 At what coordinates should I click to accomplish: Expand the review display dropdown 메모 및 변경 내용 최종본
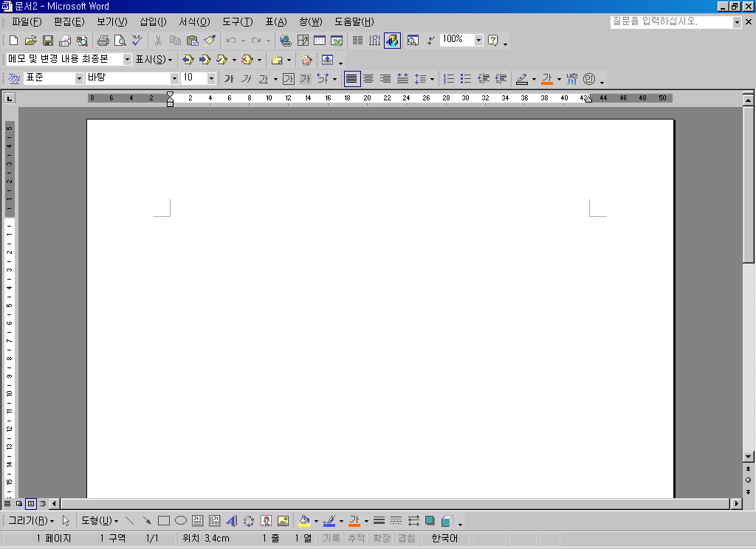(127, 59)
